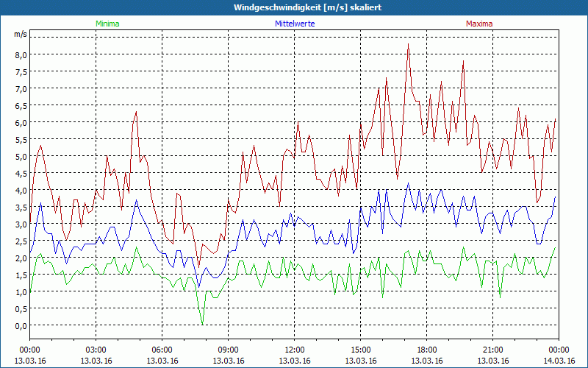Select the 15:00 time axis label
The height and width of the screenshot is (368, 588).
tap(360, 350)
